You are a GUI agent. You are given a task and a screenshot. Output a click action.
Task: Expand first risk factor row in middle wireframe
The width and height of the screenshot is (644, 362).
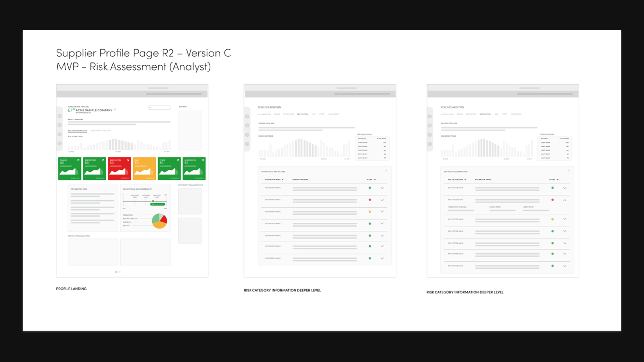382,188
